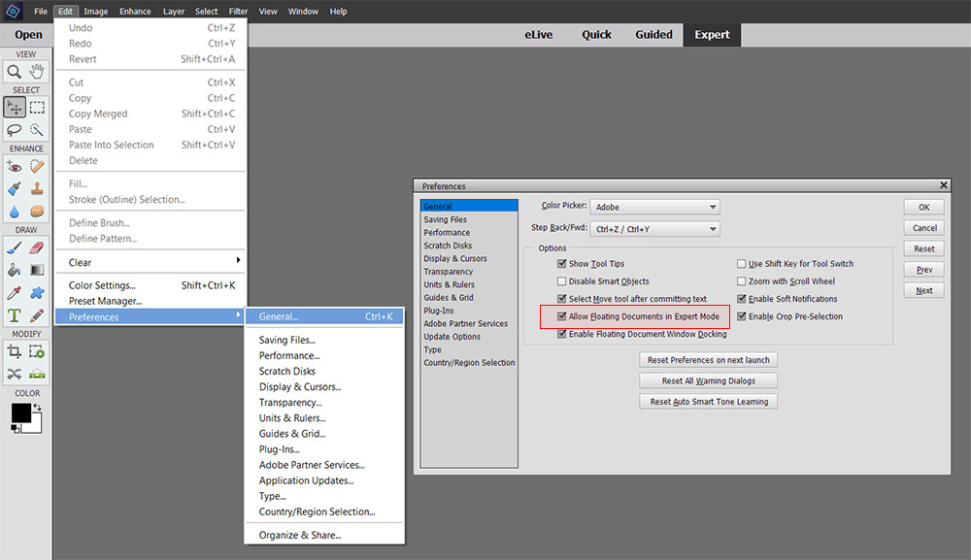
Task: Enable Zoom with Scroll Wheel checkbox
Action: pyautogui.click(x=741, y=280)
